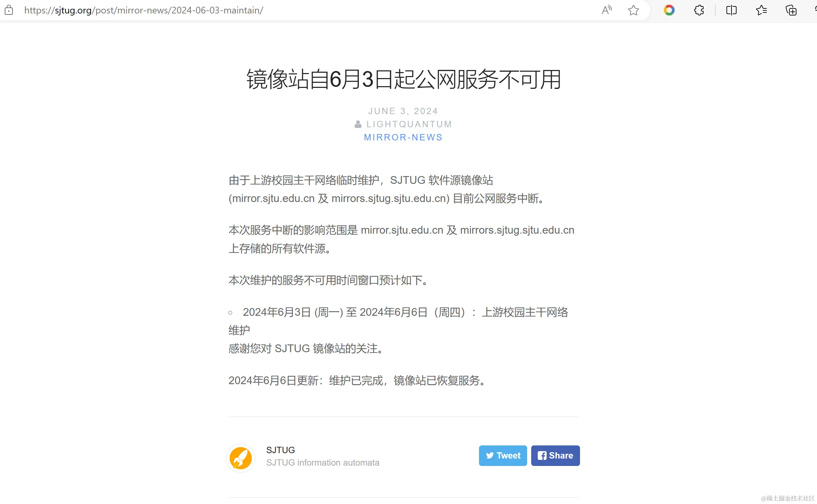Viewport: 817px width, 504px height.
Task: Click the SJTUG rocket avatar
Action: pos(241,458)
